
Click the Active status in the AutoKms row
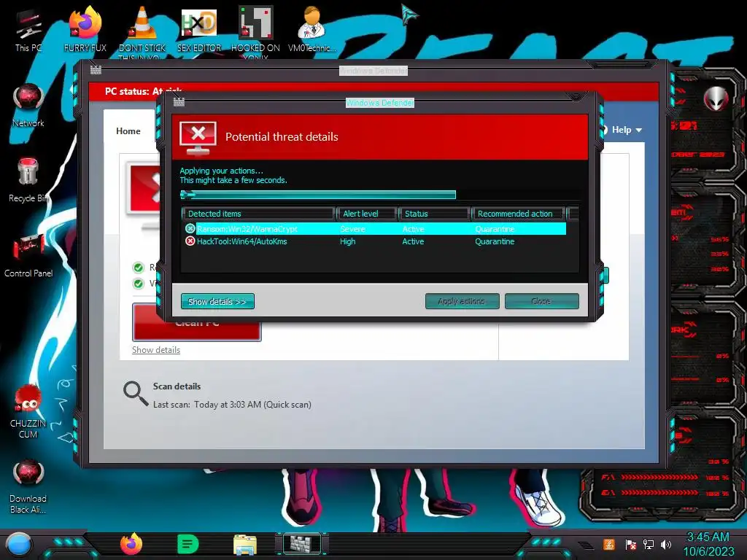tap(413, 241)
